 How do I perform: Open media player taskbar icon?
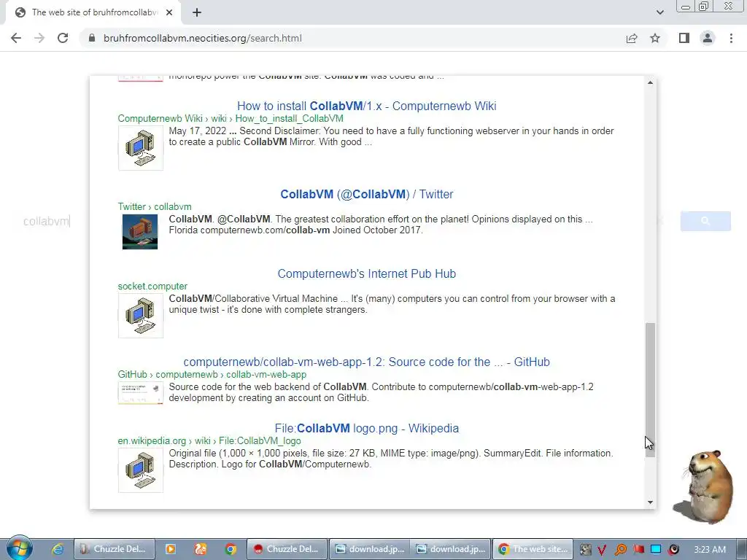coord(170,549)
